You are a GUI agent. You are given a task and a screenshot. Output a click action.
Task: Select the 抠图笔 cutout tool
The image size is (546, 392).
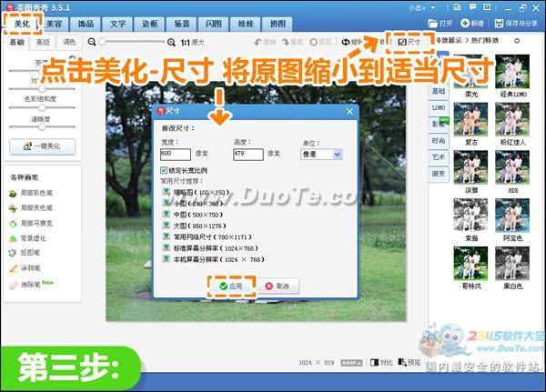25,253
